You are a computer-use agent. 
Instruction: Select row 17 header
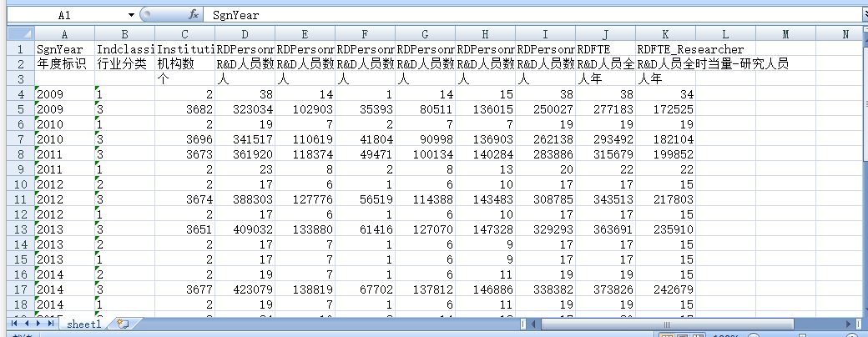(21, 289)
